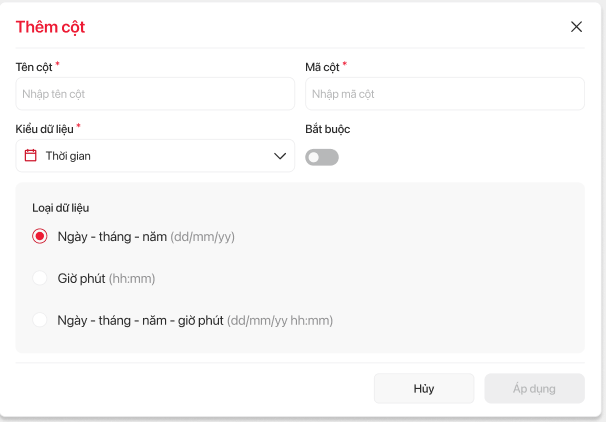The image size is (606, 422).
Task: Expand the Kiểu dữ liệu dropdown chevron
Action: (280, 156)
